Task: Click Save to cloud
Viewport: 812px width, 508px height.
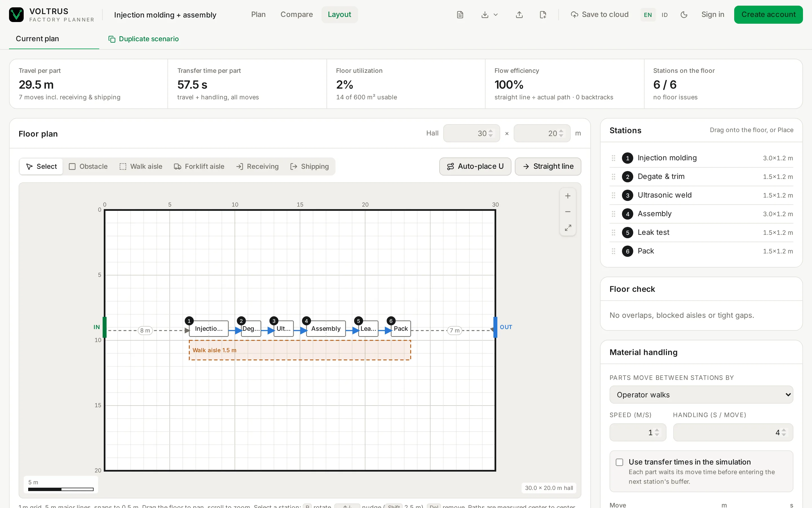Action: coord(600,15)
